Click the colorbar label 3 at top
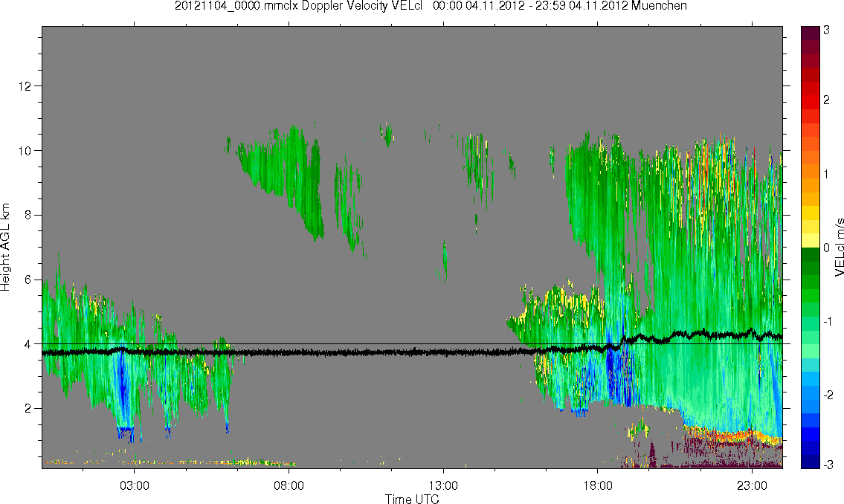The image size is (844, 504). pos(827,30)
